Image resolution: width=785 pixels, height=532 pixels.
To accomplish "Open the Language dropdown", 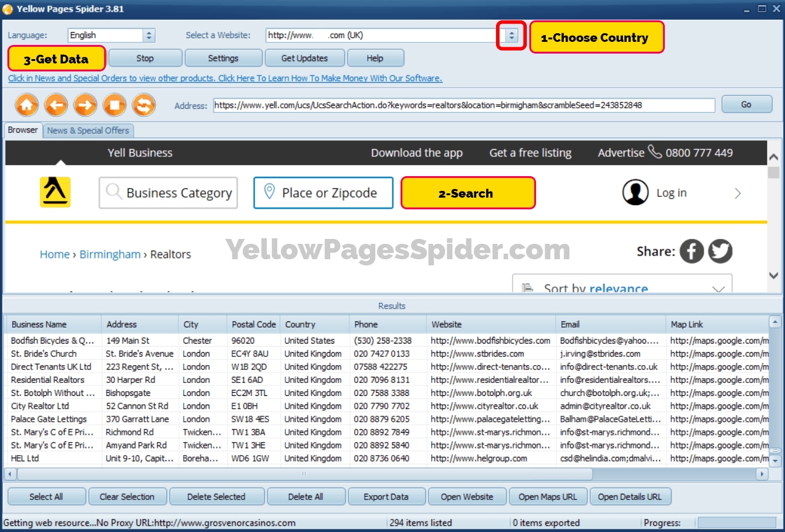I will 148,36.
